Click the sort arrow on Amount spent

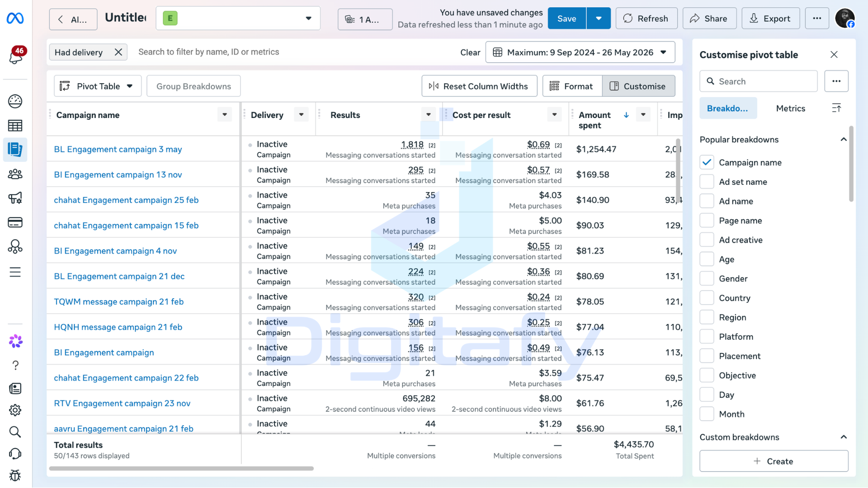[x=626, y=115]
